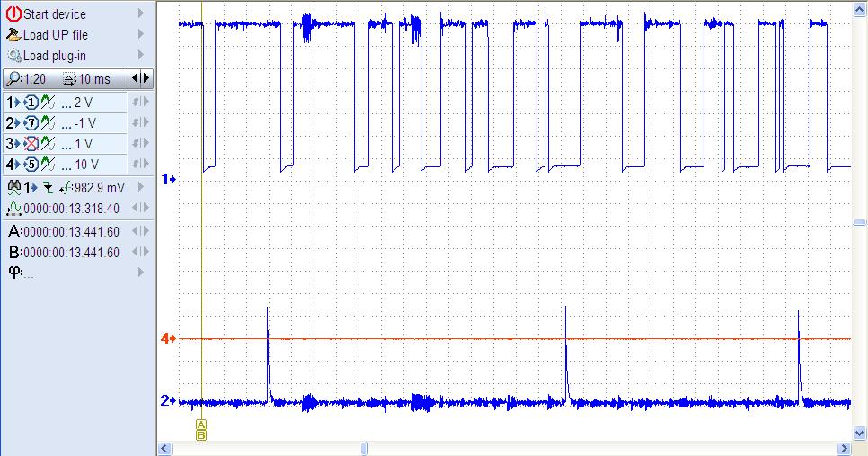Click cursor B label letter
This screenshot has height=456, width=868.
click(x=14, y=253)
